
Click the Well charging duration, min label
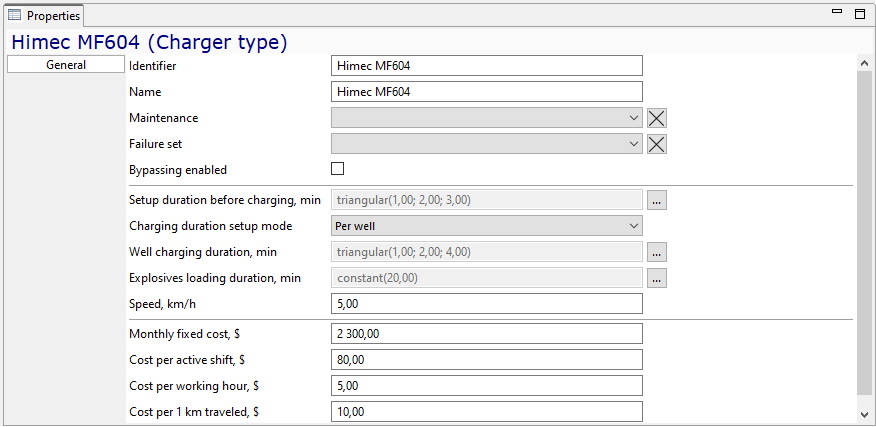click(x=203, y=253)
